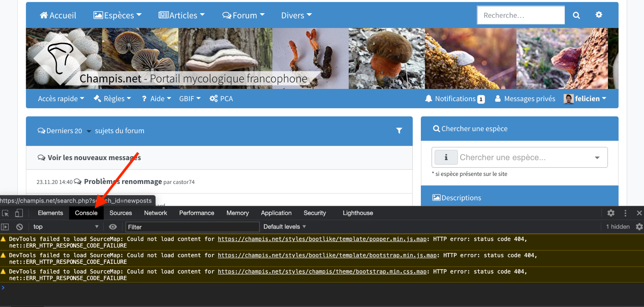Toggle the console sidebar panel icon
Image resolution: width=644 pixels, height=307 pixels.
(5, 227)
